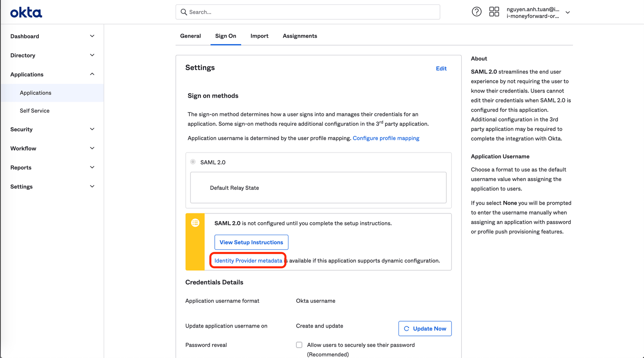644x358 pixels.
Task: Click View Setup Instructions button
Action: coord(251,242)
